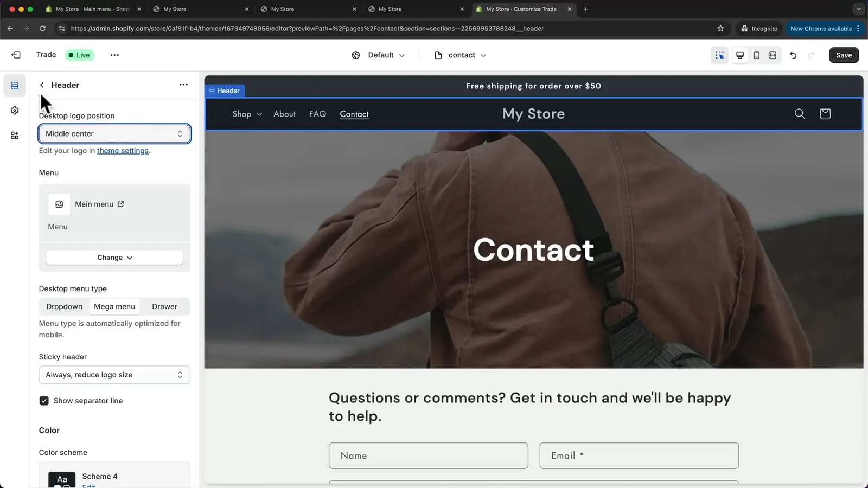868x488 pixels.
Task: Open the theme actions three-dot menu
Action: [x=114, y=55]
